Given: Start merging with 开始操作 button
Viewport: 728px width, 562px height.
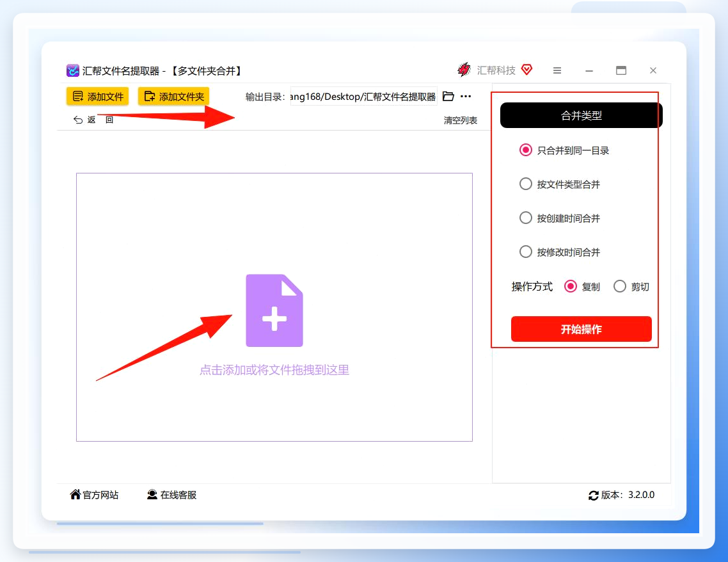Looking at the screenshot, I should point(582,329).
